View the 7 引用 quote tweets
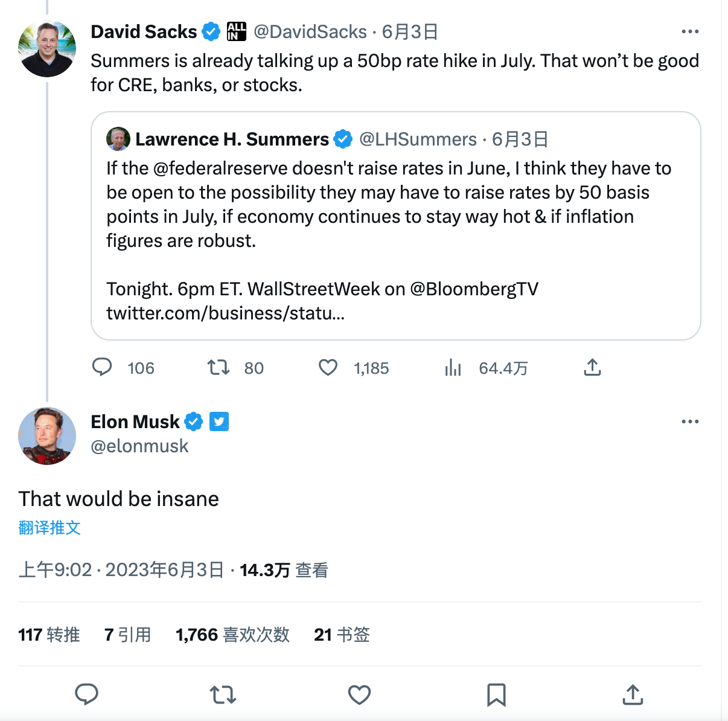The image size is (728, 721). tap(127, 635)
